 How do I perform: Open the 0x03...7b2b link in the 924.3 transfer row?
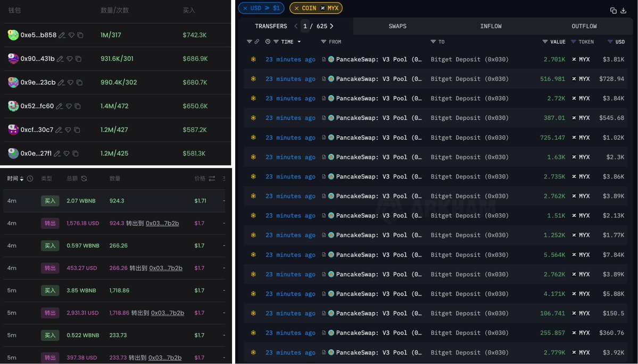[162, 223]
